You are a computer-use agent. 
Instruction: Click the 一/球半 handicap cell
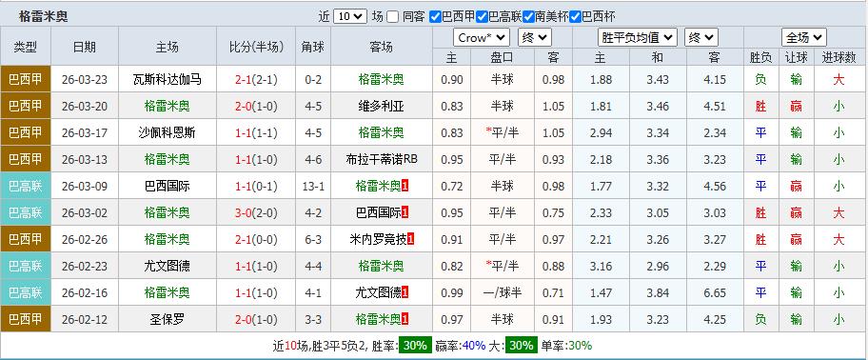503,292
